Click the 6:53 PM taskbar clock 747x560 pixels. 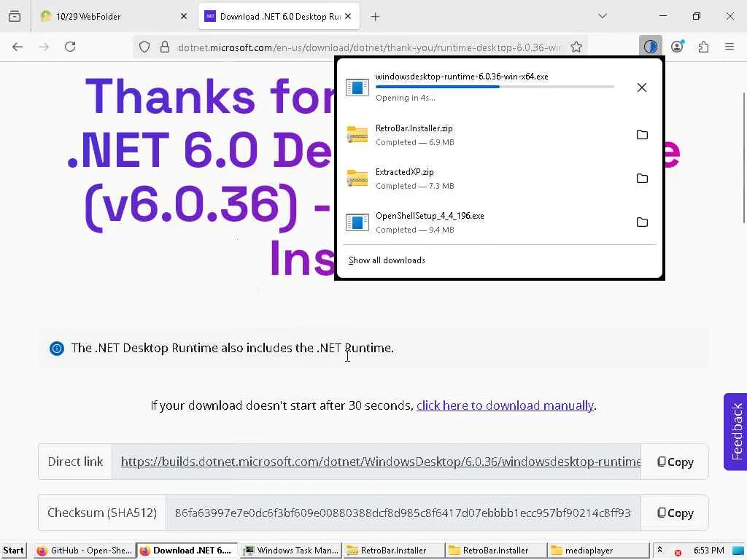[x=708, y=551]
